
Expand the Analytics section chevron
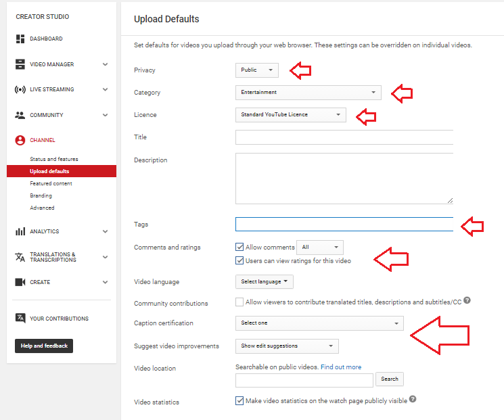click(x=105, y=231)
